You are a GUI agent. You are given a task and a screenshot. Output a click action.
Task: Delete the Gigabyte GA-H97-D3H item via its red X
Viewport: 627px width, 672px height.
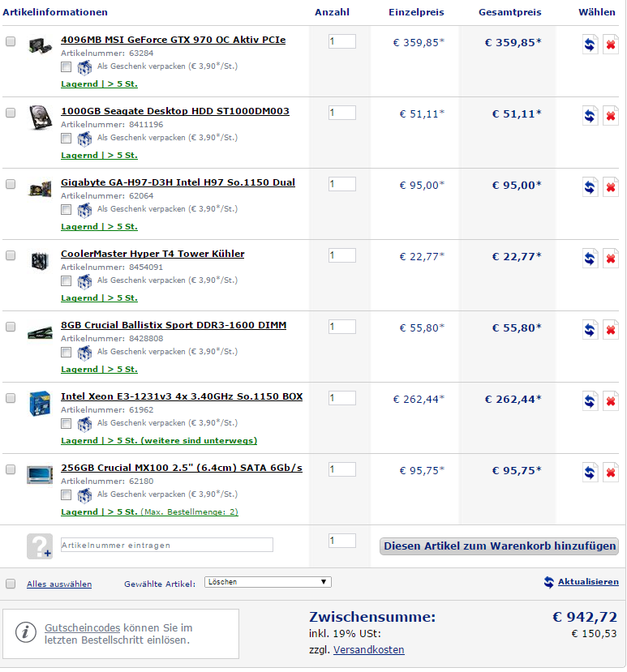(610, 187)
